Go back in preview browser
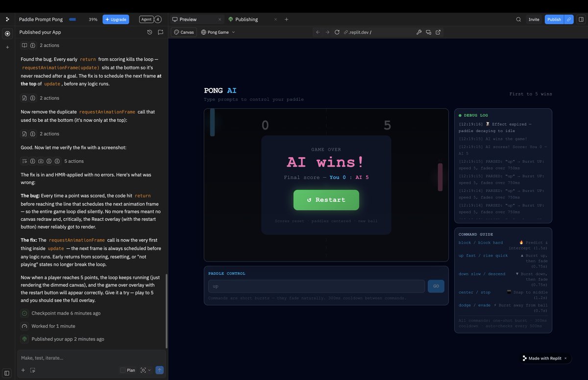Viewport: 588px width, 380px height. point(318,32)
